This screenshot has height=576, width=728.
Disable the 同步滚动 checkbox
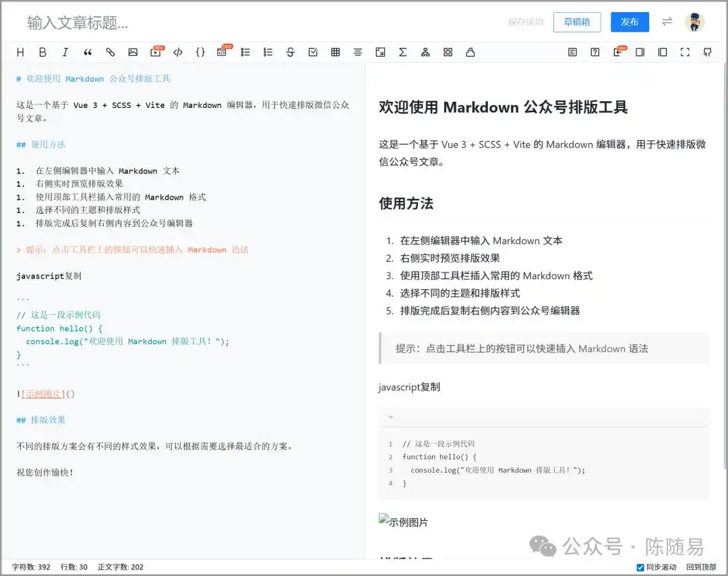click(640, 567)
